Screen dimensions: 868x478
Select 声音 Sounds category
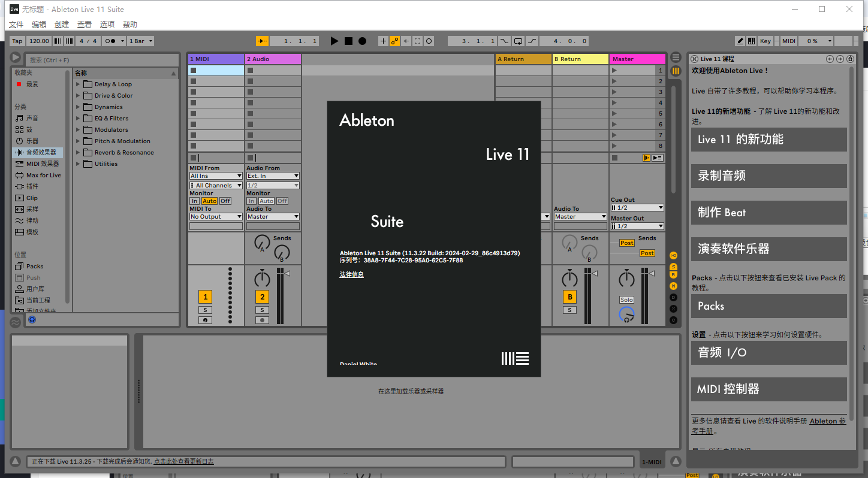click(32, 118)
